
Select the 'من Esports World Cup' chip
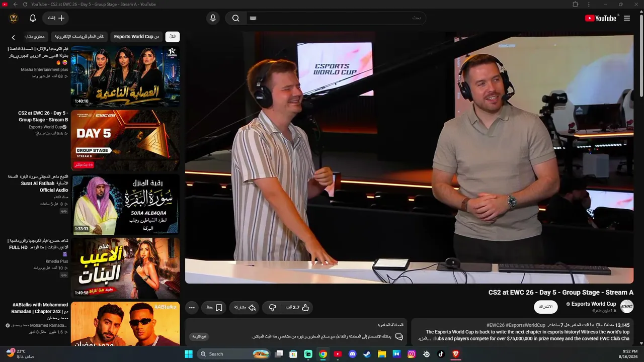[x=136, y=37]
